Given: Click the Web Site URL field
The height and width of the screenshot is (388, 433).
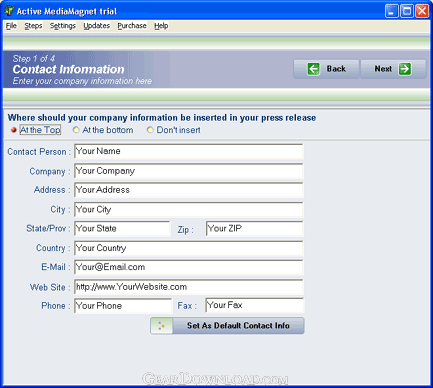Looking at the screenshot, I should [189, 287].
